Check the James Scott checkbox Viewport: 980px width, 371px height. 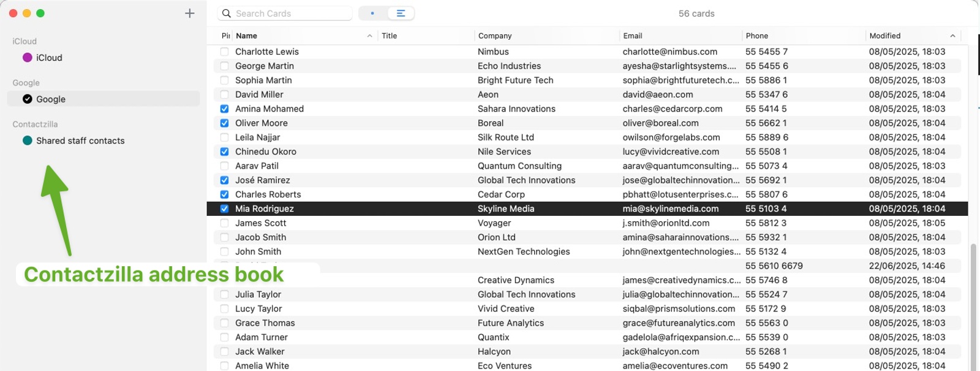[224, 223]
